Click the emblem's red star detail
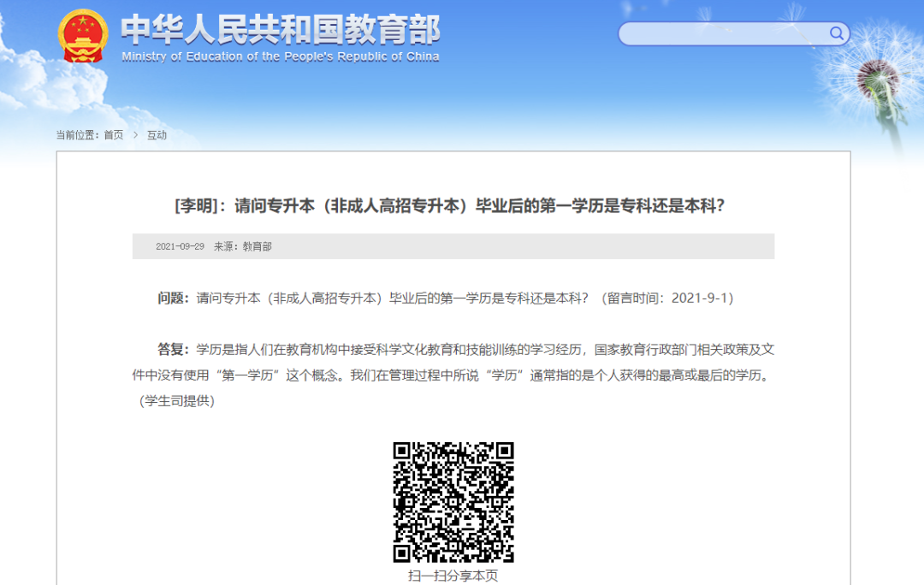The width and height of the screenshot is (924, 585). tap(81, 21)
